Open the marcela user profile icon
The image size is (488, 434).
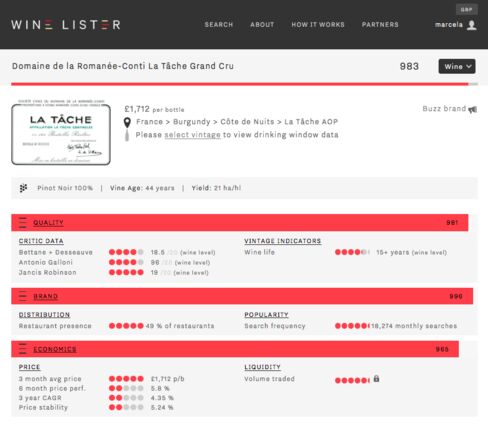pos(471,25)
